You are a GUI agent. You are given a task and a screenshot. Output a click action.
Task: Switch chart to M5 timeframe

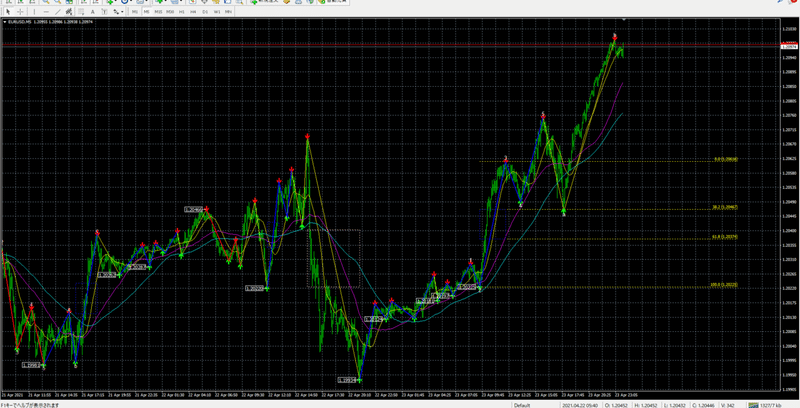tap(146, 11)
